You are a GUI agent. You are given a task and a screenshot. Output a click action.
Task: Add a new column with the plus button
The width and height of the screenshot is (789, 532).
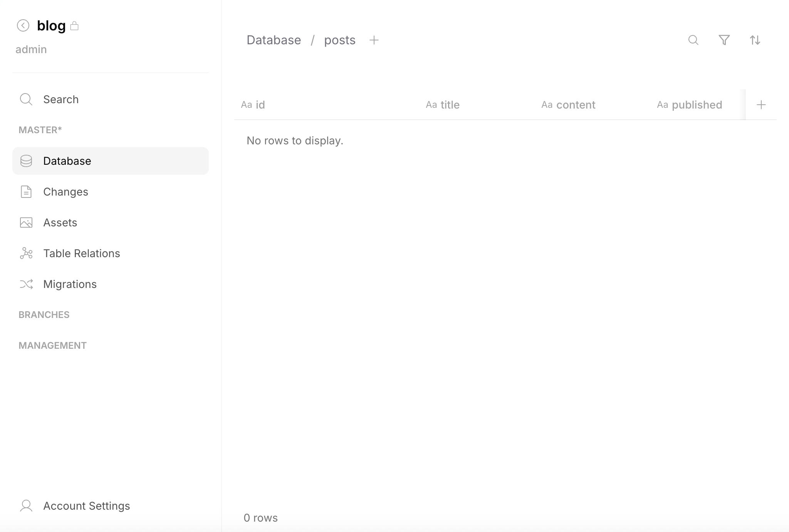[762, 104]
